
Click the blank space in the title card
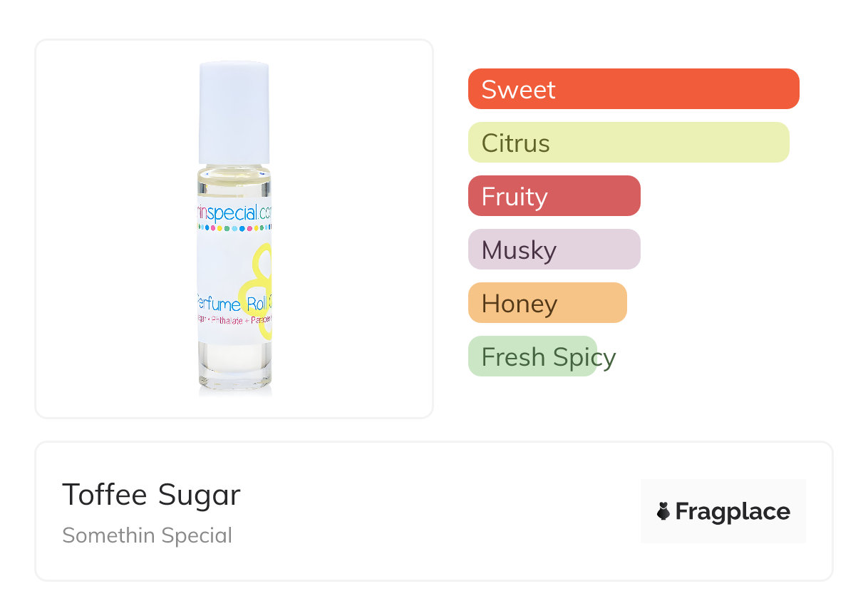442,511
